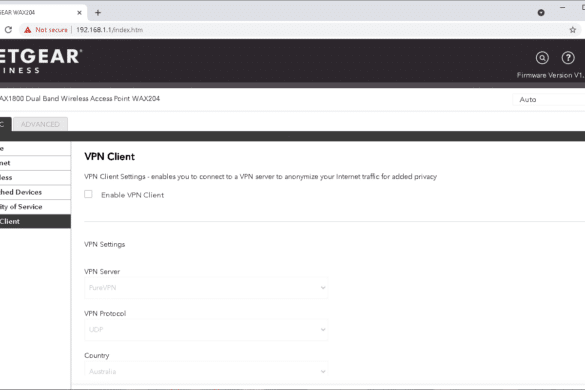Click the Not secure warning icon

coord(28,30)
